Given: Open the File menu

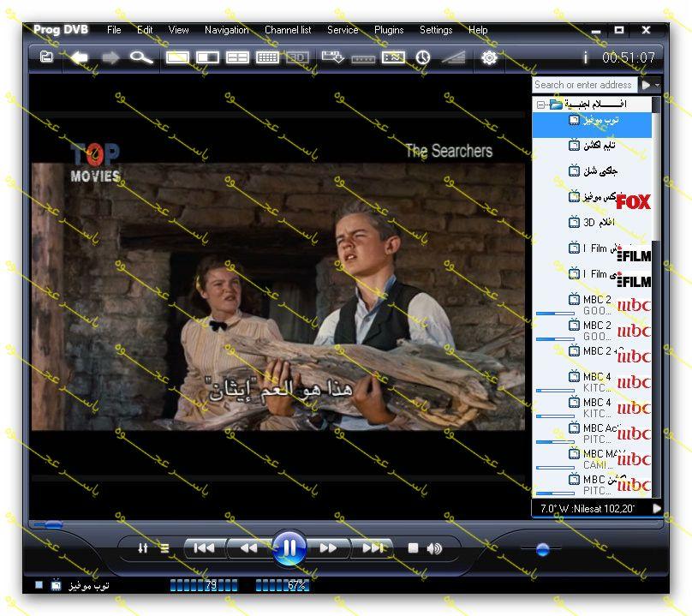Looking at the screenshot, I should pos(114,30).
